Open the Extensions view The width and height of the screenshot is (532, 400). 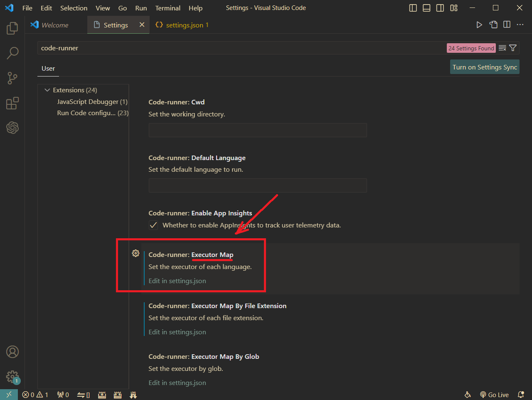(x=12, y=103)
